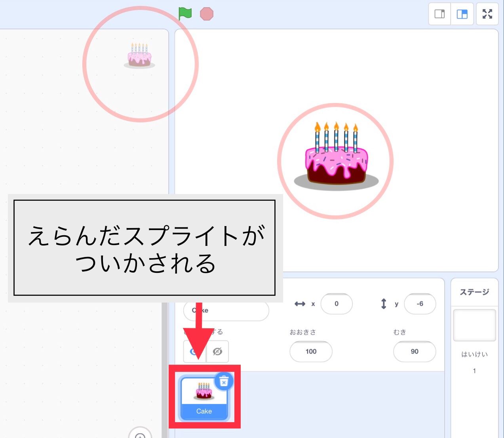504x438 pixels.
Task: Select the Cake sprite thumbnail
Action: coord(204,396)
